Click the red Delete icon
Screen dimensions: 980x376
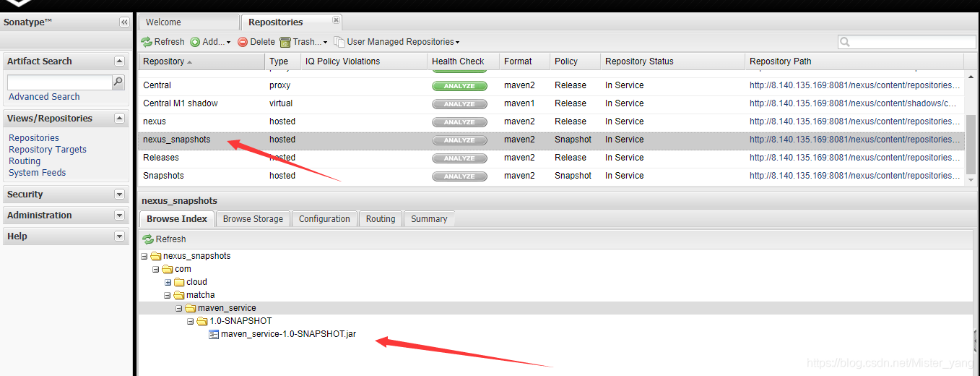point(243,42)
